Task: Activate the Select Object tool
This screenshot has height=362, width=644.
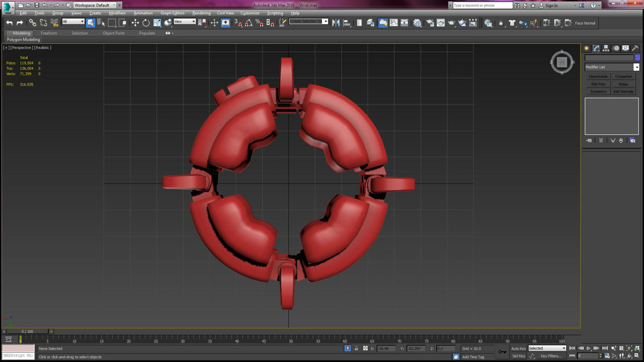Action: click(x=91, y=23)
